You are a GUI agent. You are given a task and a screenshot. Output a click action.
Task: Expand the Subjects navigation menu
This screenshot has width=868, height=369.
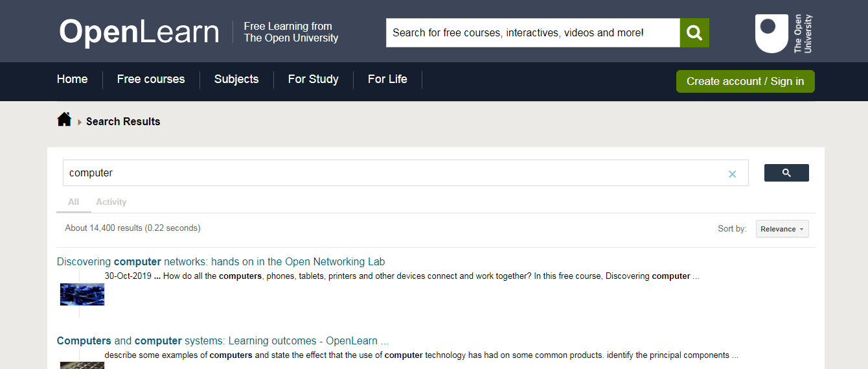click(x=236, y=79)
